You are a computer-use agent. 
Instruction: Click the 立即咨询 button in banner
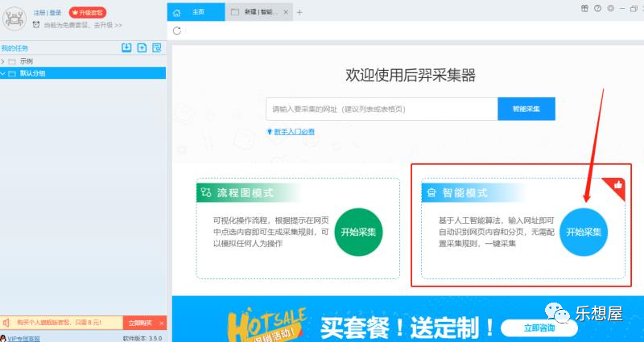(539, 328)
